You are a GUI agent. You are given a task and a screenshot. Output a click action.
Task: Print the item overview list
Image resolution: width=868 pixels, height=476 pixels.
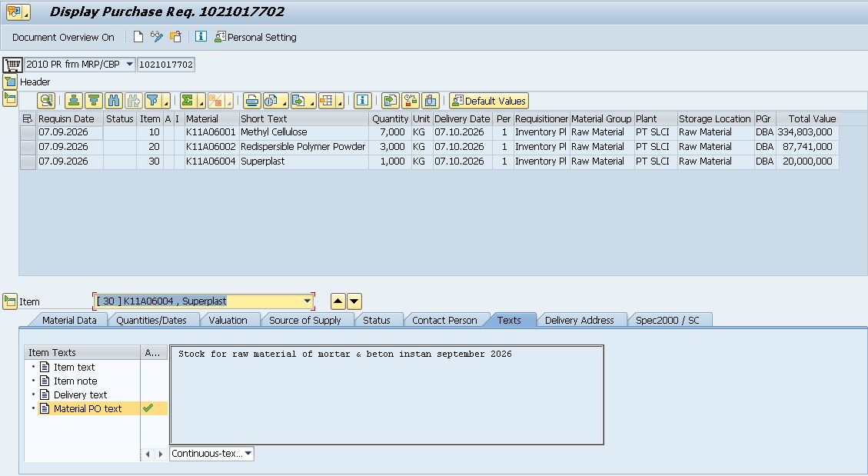click(x=252, y=101)
